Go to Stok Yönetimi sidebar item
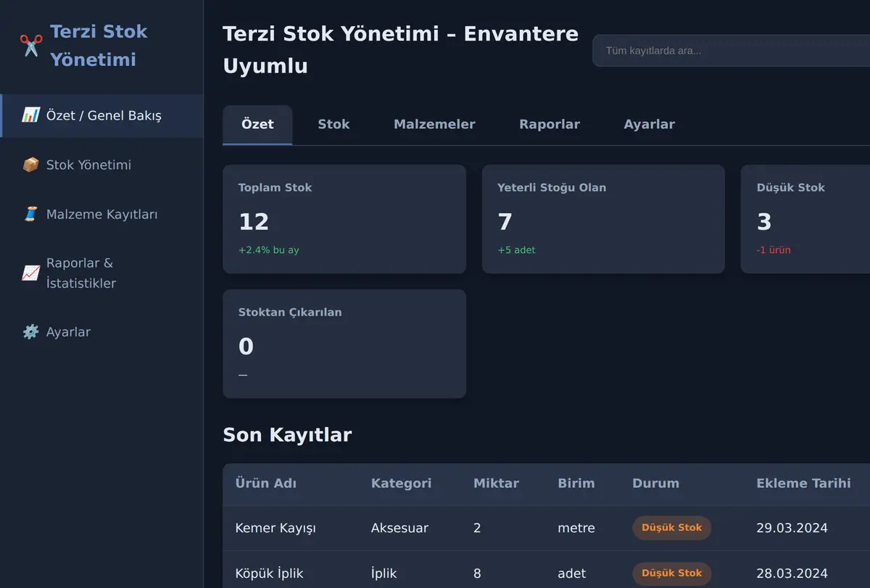Viewport: 870px width, 588px height. tap(101, 165)
